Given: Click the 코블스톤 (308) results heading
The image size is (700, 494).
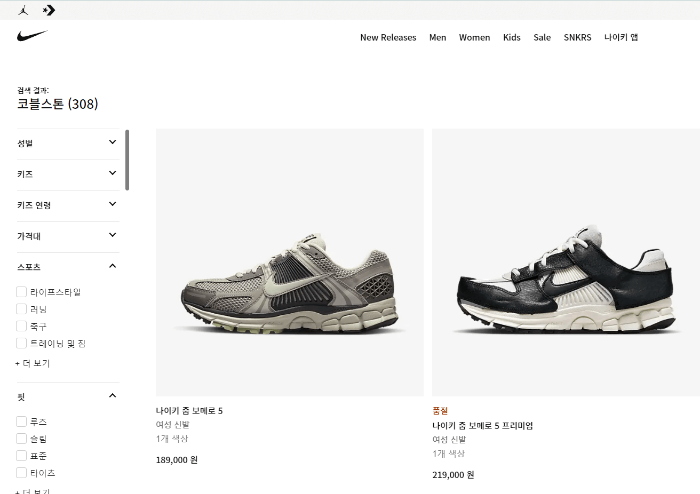Looking at the screenshot, I should point(58,104).
